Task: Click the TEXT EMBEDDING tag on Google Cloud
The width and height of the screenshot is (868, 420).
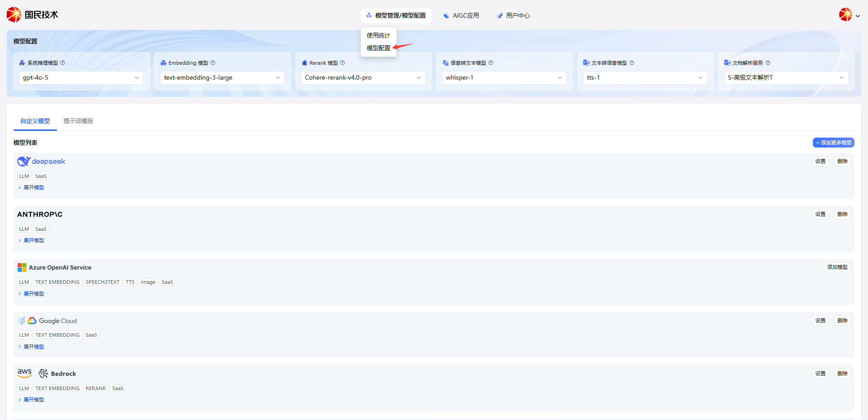Action: tap(57, 335)
